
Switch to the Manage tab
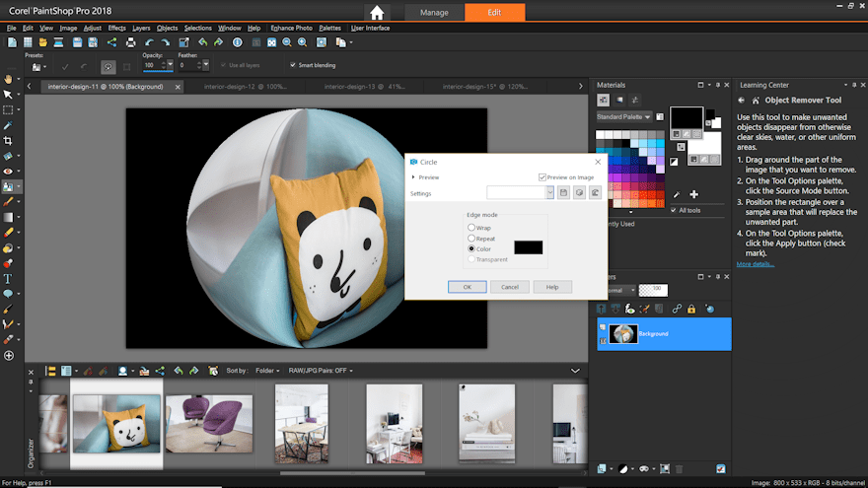[434, 13]
